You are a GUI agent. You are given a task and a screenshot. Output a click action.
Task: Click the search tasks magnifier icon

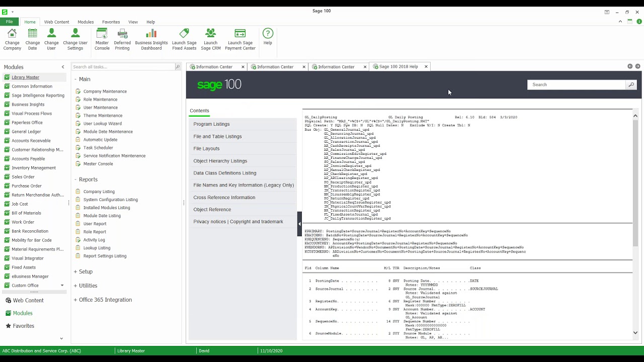click(178, 67)
